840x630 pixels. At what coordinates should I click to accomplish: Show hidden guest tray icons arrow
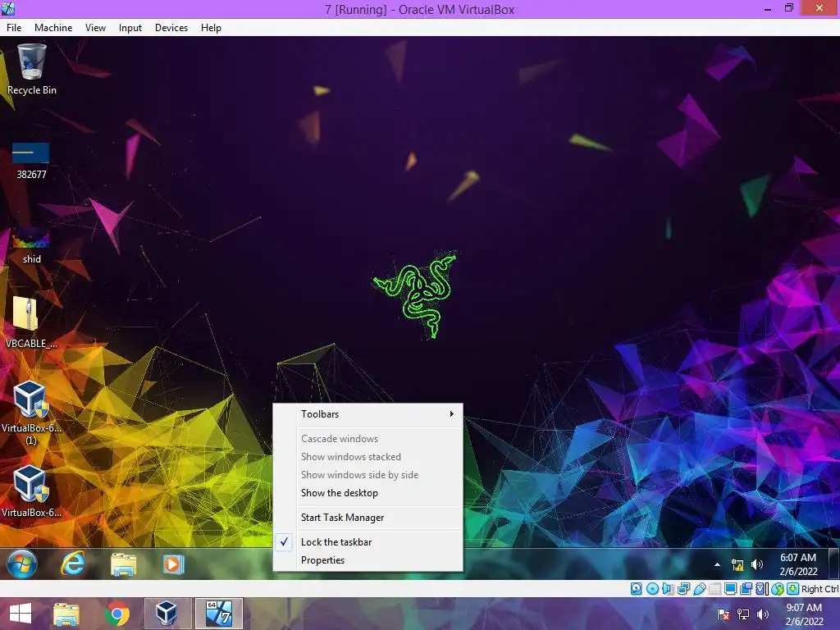pyautogui.click(x=717, y=564)
